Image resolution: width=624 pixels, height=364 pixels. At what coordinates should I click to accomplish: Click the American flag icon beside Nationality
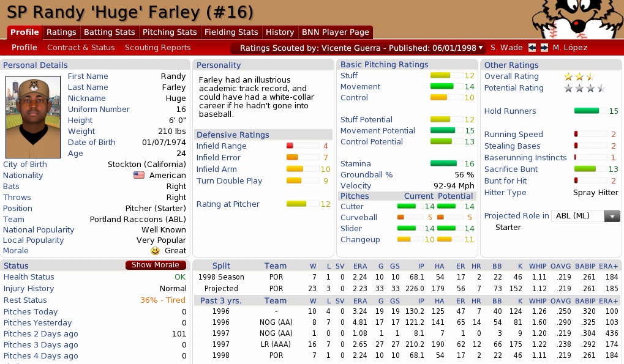tap(138, 176)
